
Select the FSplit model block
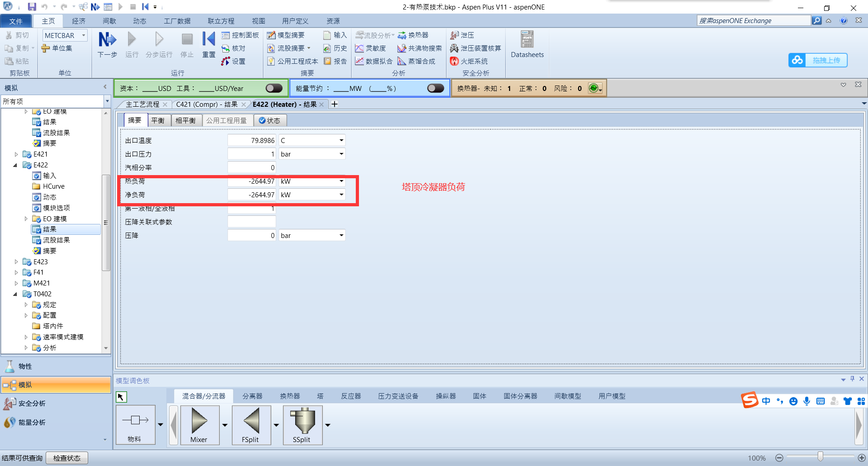pyautogui.click(x=251, y=425)
